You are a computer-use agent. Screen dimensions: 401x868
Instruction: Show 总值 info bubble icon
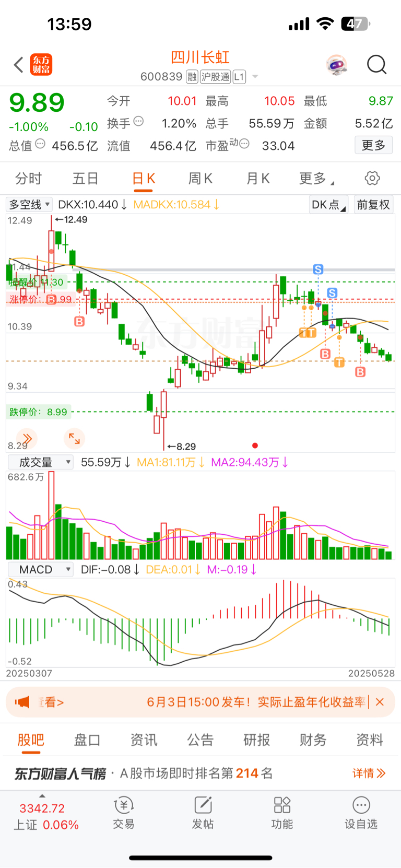[x=40, y=144]
